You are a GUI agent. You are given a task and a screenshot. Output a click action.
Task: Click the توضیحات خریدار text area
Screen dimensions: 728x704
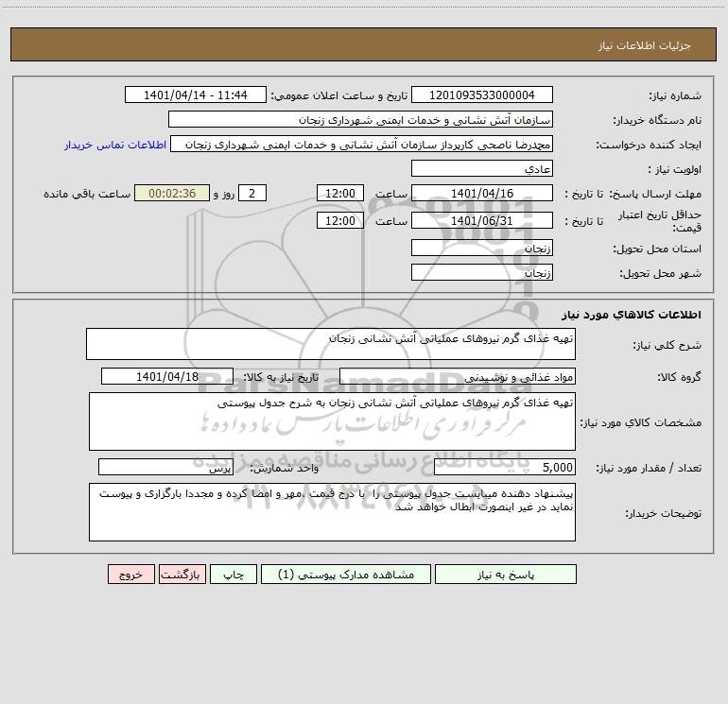coord(332,512)
